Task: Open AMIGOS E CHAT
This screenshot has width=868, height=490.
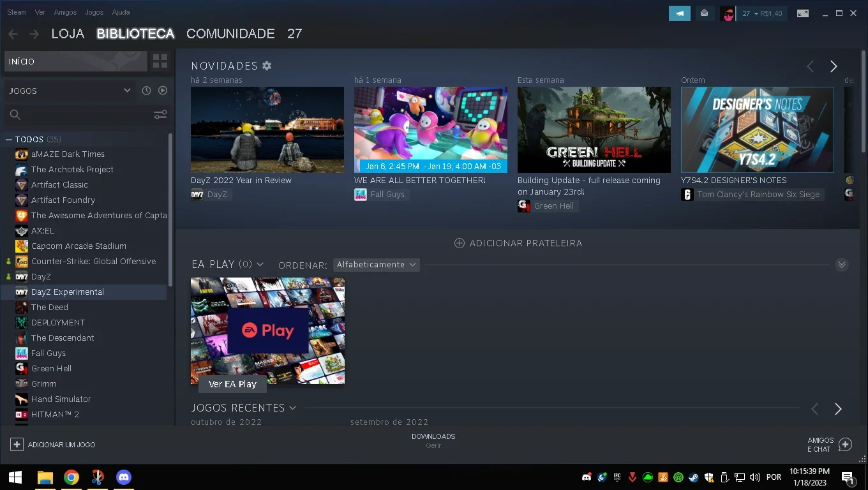Action: [829, 445]
